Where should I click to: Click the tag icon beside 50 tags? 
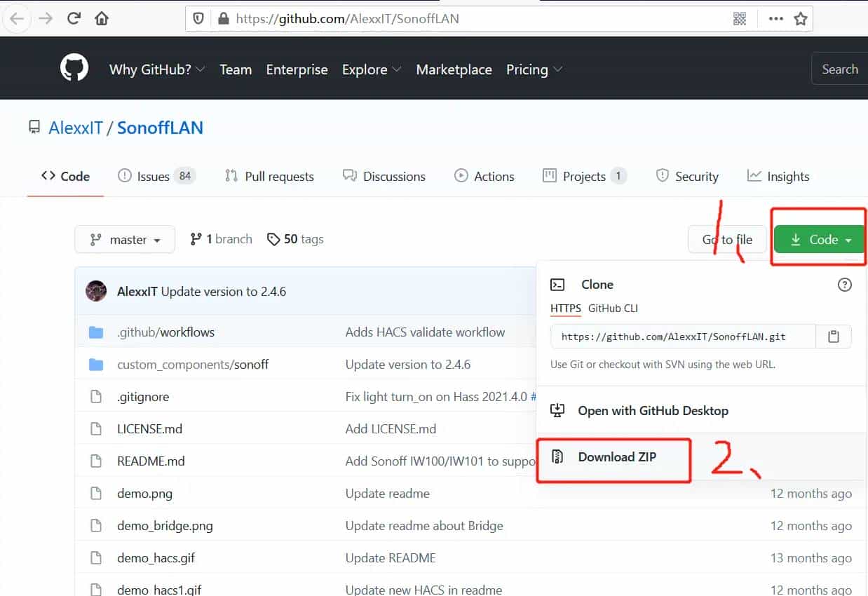(x=273, y=240)
